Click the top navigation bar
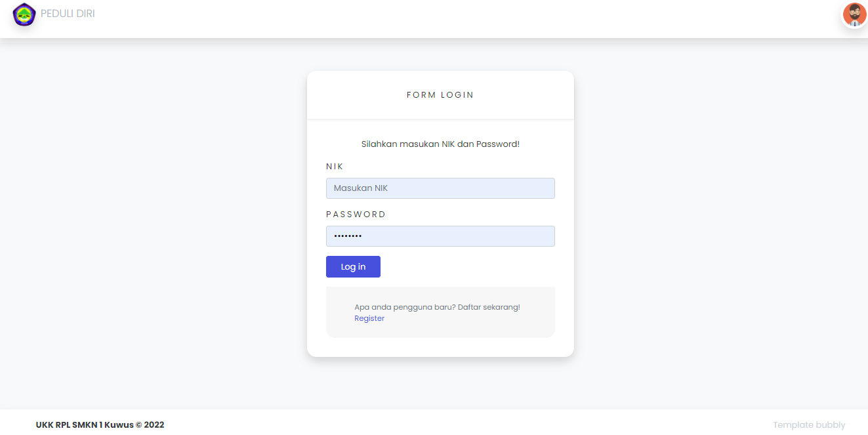This screenshot has width=868, height=435. (433, 18)
